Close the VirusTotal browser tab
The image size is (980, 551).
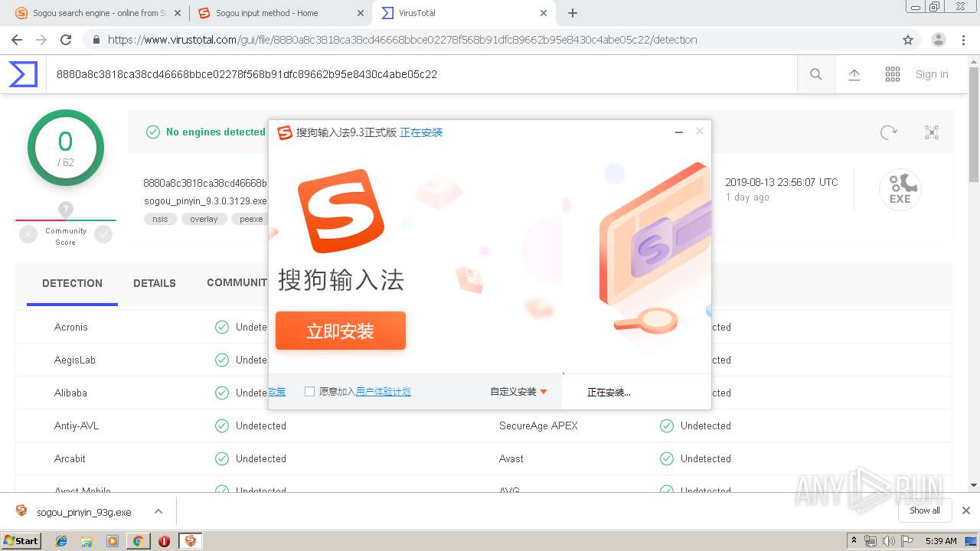coord(544,13)
